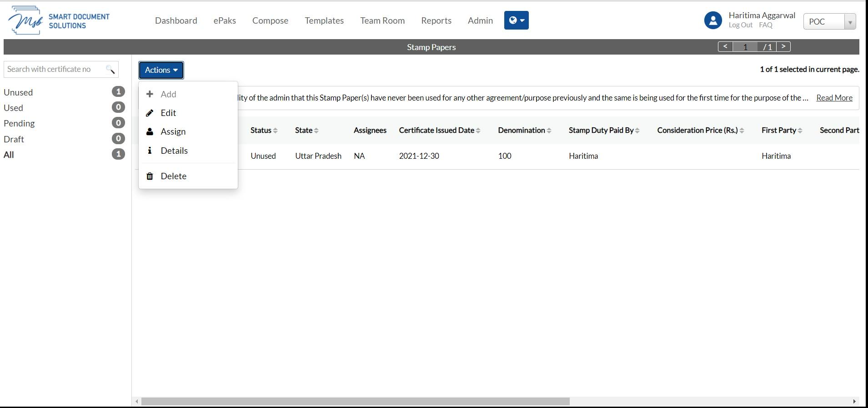Sort by Consideration Price column arrows
The image size is (868, 408).
(742, 131)
